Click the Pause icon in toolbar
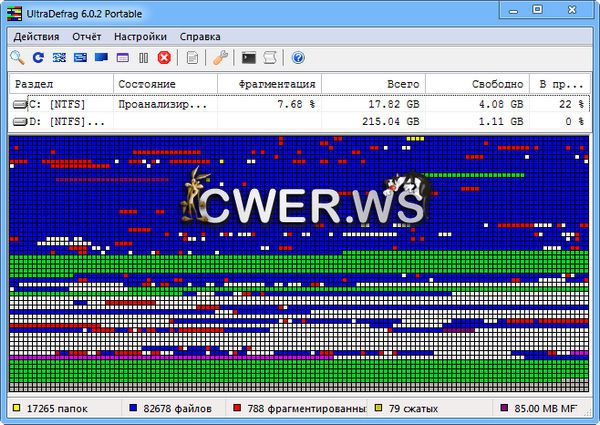 tap(143, 58)
